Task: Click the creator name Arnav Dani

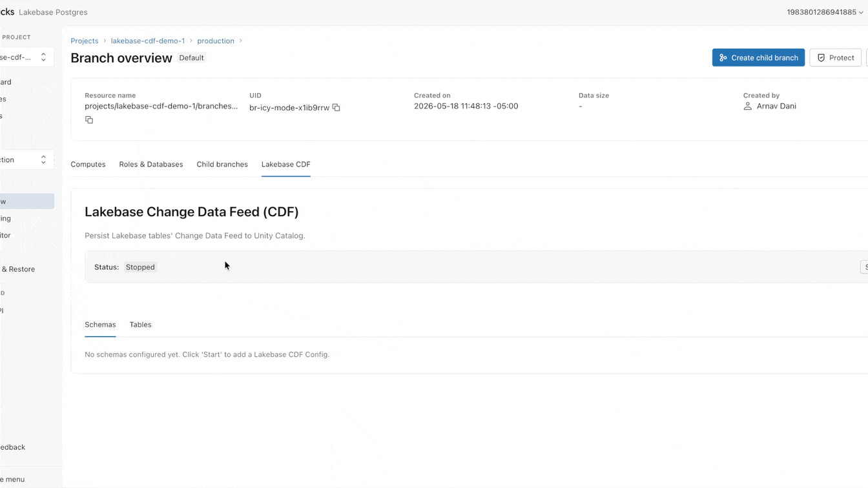Action: pyautogui.click(x=776, y=107)
